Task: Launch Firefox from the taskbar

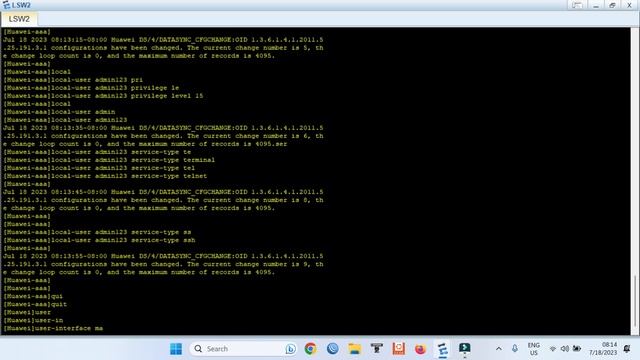Action: pyautogui.click(x=420, y=349)
